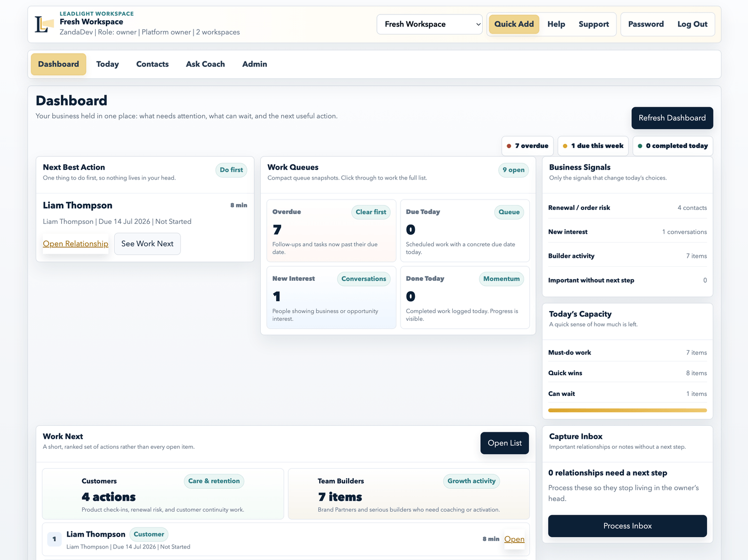Click the Work Next section heading
Screen dimensions: 748x560
tap(63, 436)
